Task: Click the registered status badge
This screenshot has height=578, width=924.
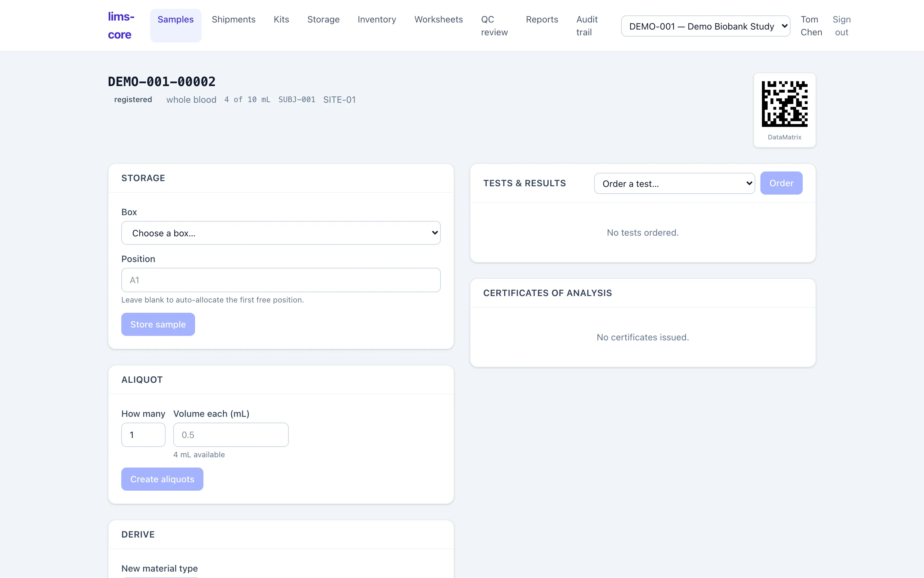Action: (x=133, y=100)
